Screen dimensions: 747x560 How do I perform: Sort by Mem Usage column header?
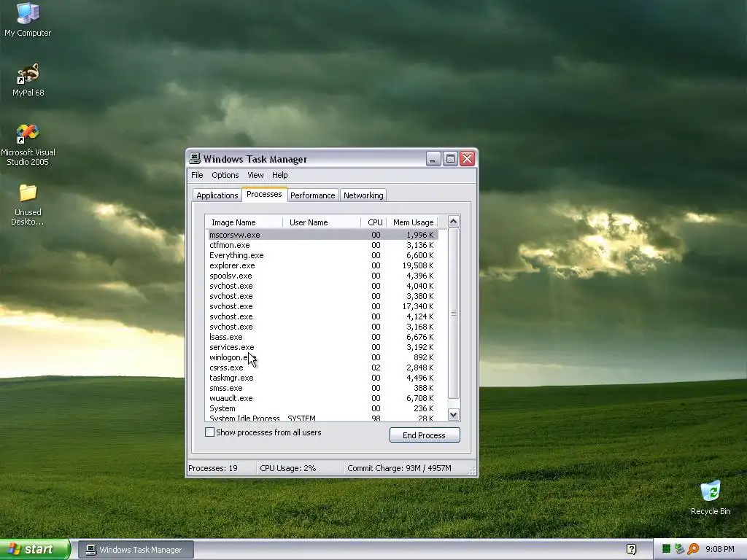pyautogui.click(x=413, y=222)
